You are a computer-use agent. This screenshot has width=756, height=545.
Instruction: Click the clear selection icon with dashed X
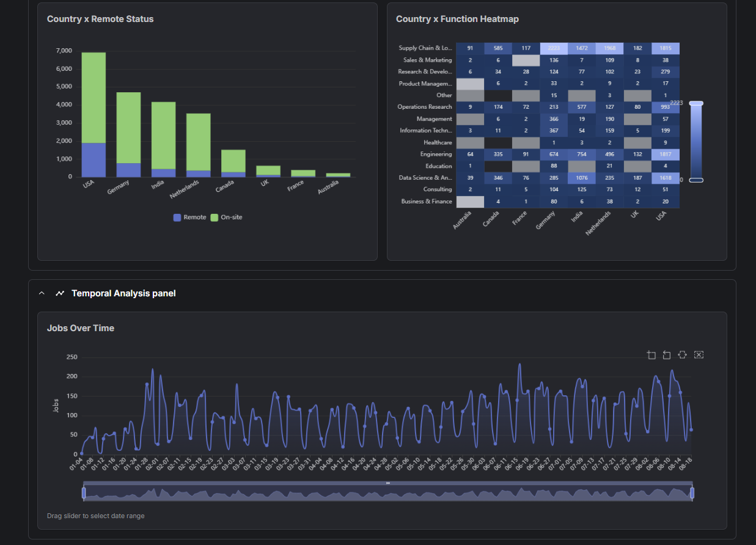(699, 355)
